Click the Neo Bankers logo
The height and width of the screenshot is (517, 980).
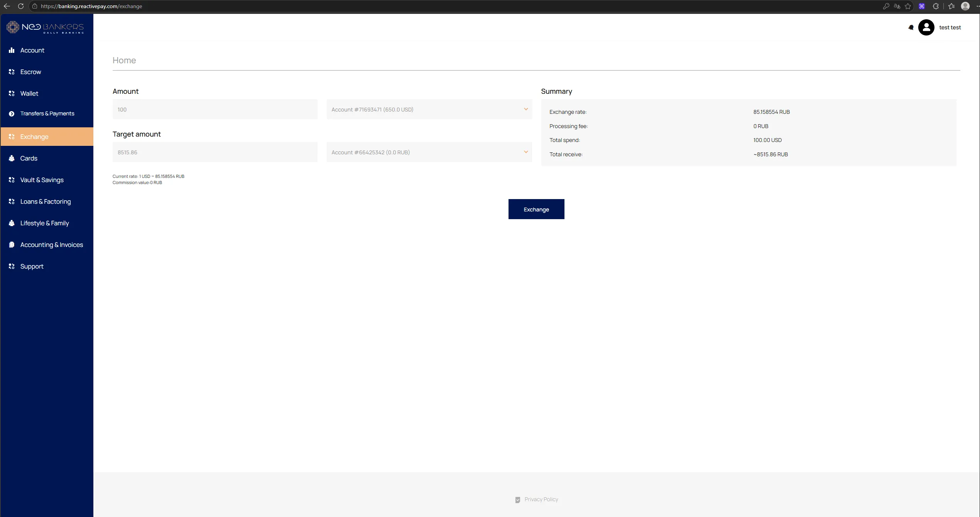click(45, 27)
